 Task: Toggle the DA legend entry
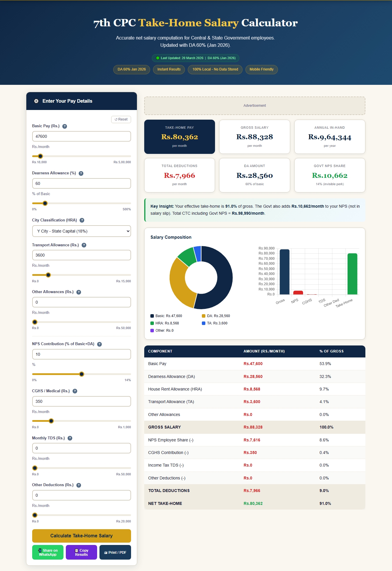(x=216, y=316)
